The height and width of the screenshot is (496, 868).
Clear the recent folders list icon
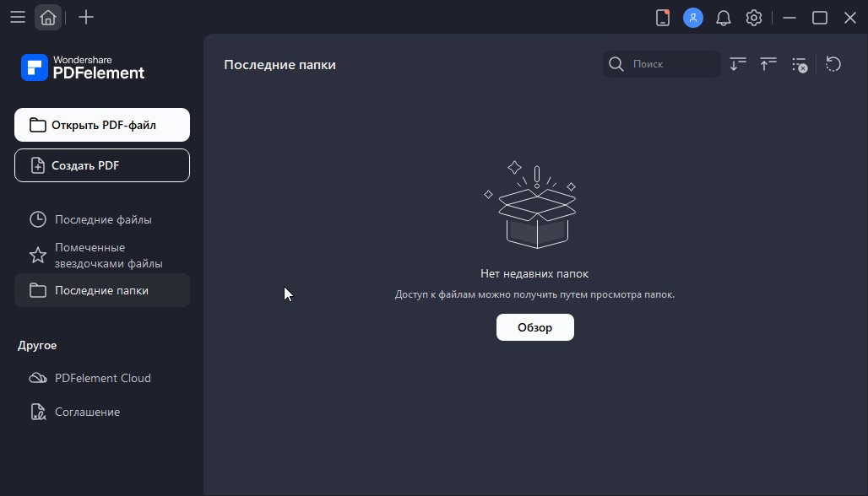click(x=799, y=64)
